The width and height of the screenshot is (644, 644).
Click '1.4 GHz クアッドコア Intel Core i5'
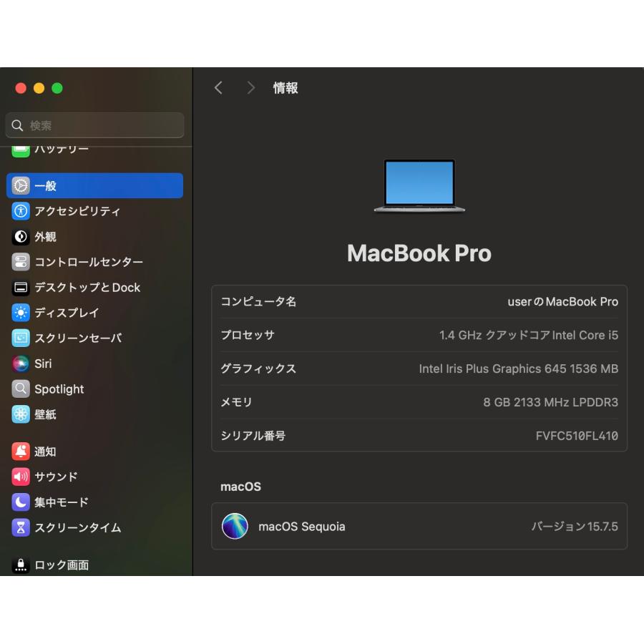point(529,335)
